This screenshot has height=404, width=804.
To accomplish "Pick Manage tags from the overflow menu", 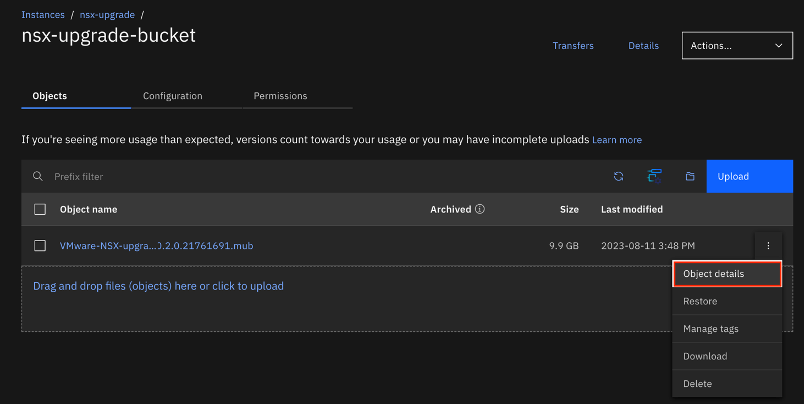I will pyautogui.click(x=710, y=329).
